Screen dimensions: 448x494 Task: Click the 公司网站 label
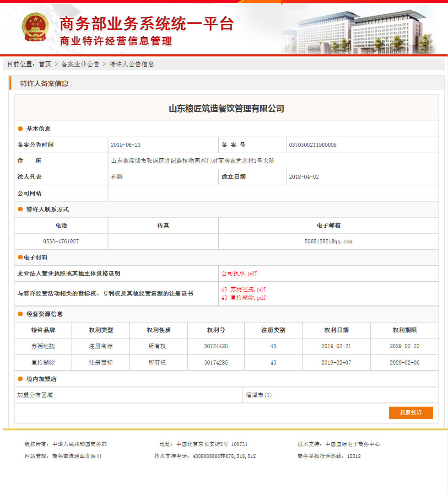tap(29, 193)
